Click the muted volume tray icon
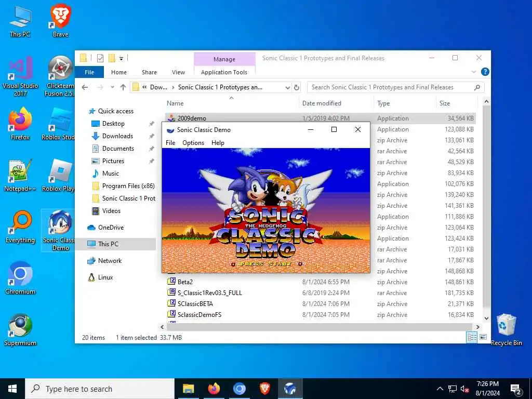Screen dimensions: 532x399 [x=465, y=389]
